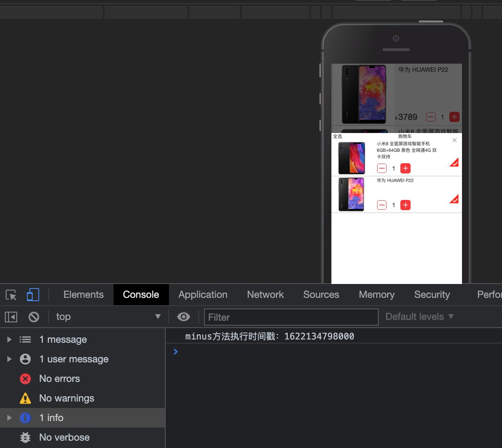This screenshot has width=502, height=448.
Task: Click the red arrow icon on the HUAWEI P22 row
Action: click(x=454, y=200)
